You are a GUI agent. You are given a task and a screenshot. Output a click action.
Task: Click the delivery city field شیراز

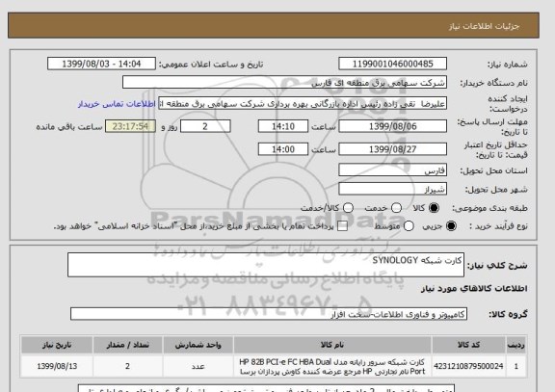(x=392, y=190)
